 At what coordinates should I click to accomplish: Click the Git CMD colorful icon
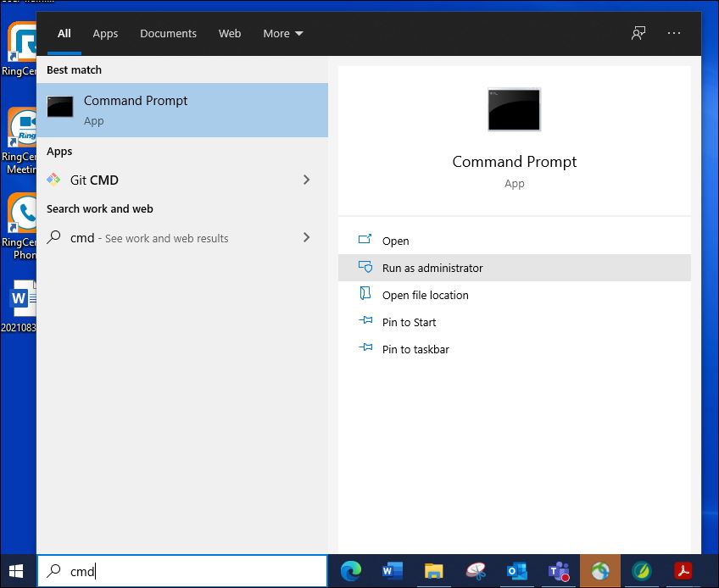pyautogui.click(x=53, y=180)
